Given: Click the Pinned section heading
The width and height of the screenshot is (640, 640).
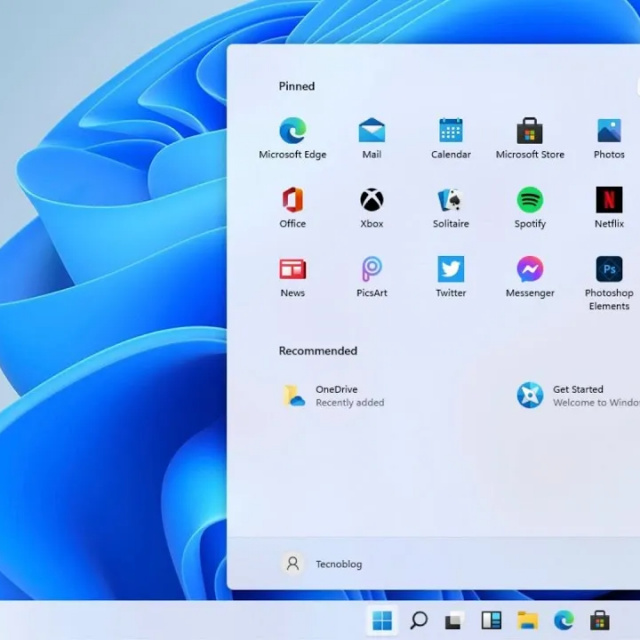Looking at the screenshot, I should point(297,86).
